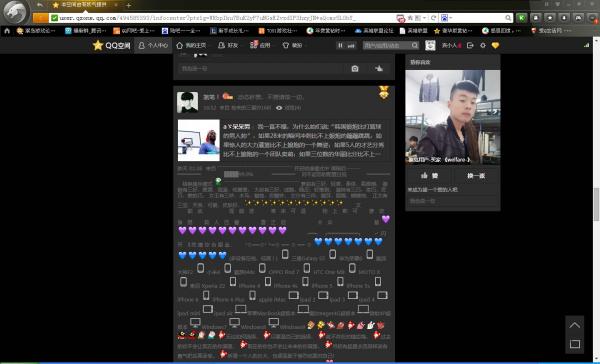Open the 好友 friends menu
This screenshot has width=600, height=364.
click(x=228, y=45)
